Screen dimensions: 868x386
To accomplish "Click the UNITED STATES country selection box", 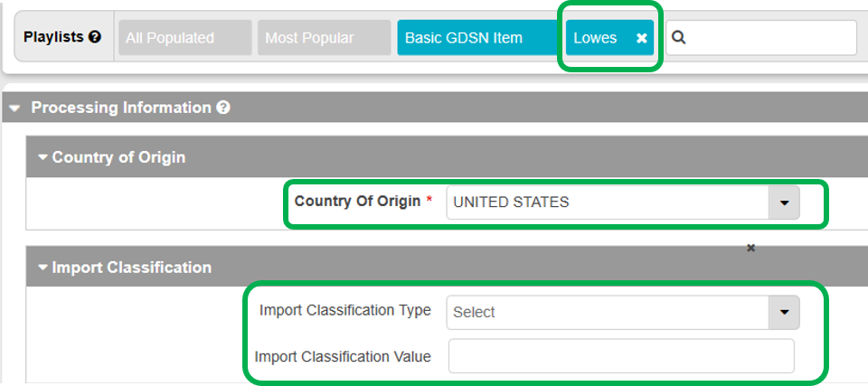I will (x=607, y=202).
